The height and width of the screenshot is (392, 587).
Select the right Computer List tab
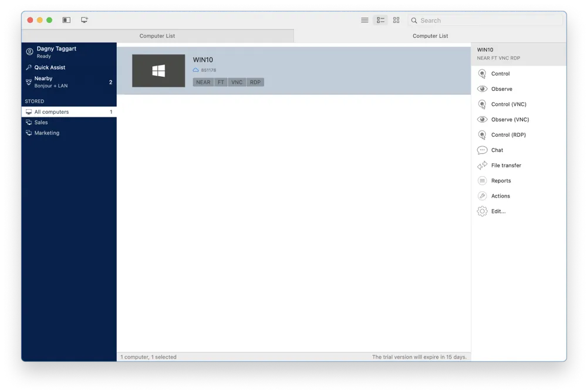click(430, 36)
